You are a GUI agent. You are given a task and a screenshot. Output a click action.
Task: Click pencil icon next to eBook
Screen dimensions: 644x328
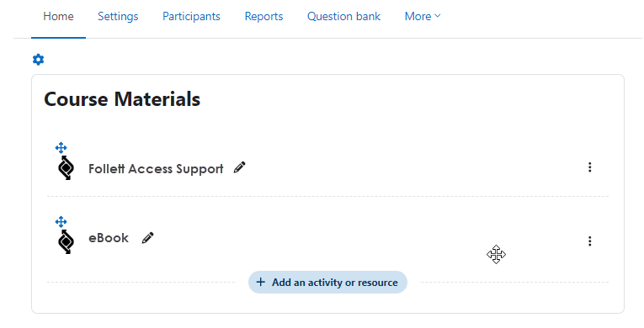(x=148, y=238)
